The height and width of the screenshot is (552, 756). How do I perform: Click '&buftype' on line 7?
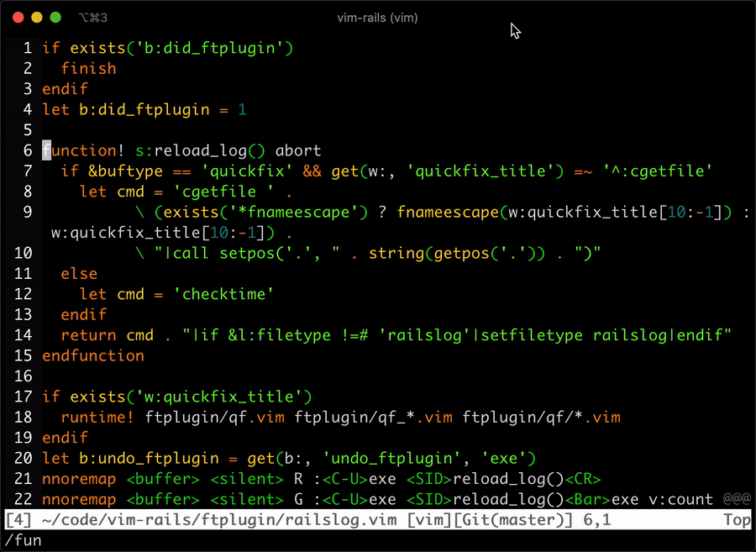click(x=126, y=171)
